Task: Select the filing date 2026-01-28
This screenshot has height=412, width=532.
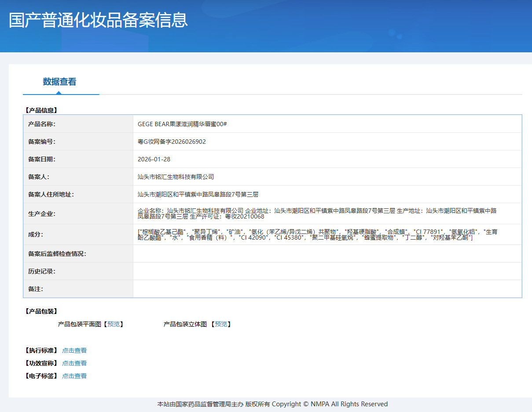Action: 154,159
